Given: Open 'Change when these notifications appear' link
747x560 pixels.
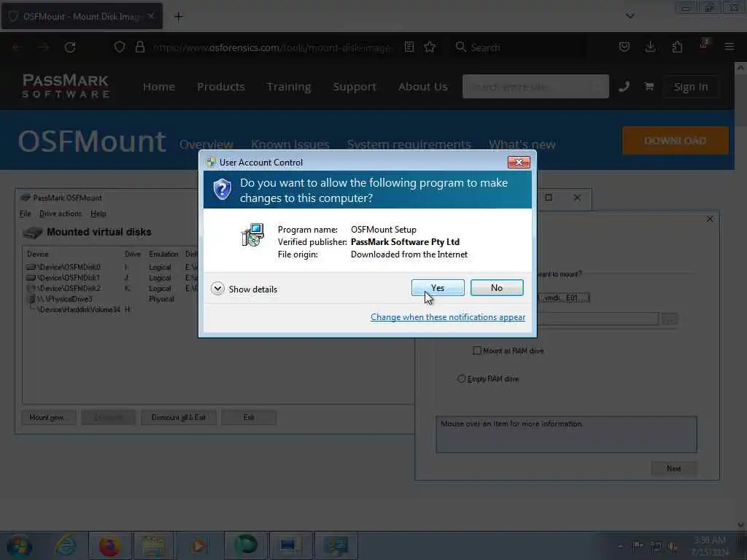Looking at the screenshot, I should (x=448, y=317).
